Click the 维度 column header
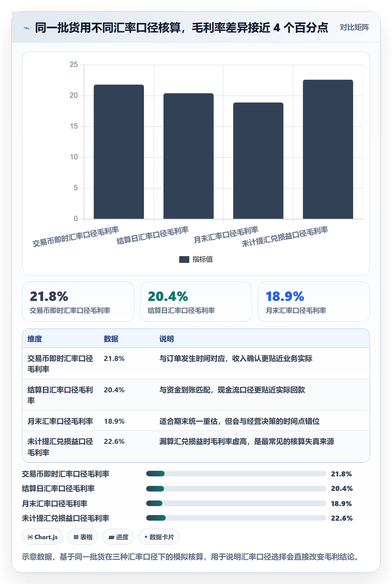This screenshot has height=584, width=392. tap(35, 339)
